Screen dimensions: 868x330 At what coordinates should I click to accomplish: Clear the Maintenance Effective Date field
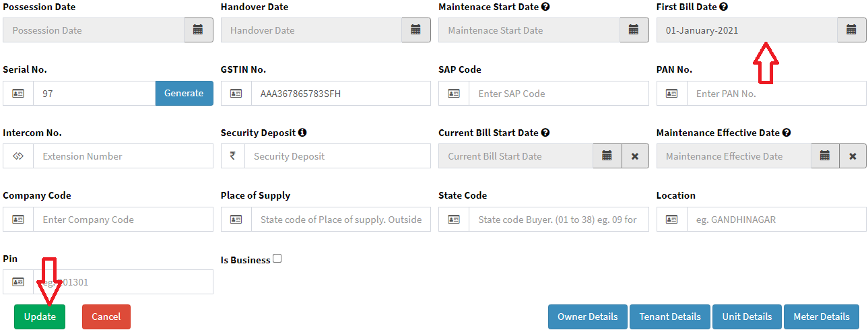tap(853, 156)
